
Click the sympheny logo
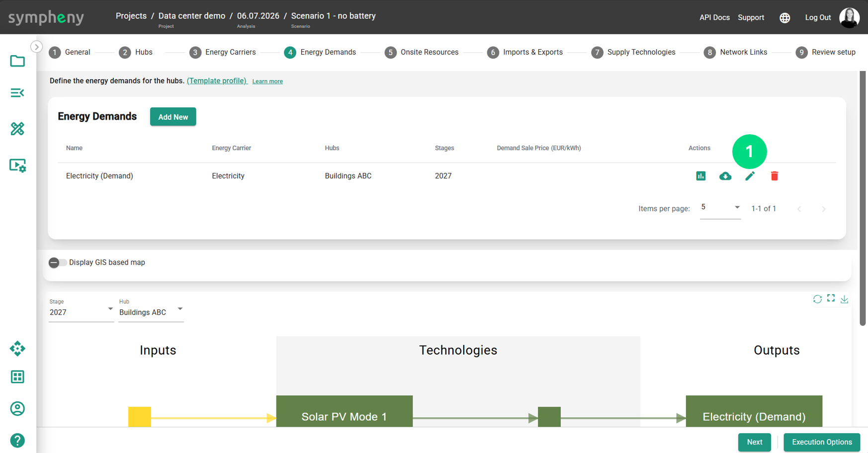[x=46, y=17]
